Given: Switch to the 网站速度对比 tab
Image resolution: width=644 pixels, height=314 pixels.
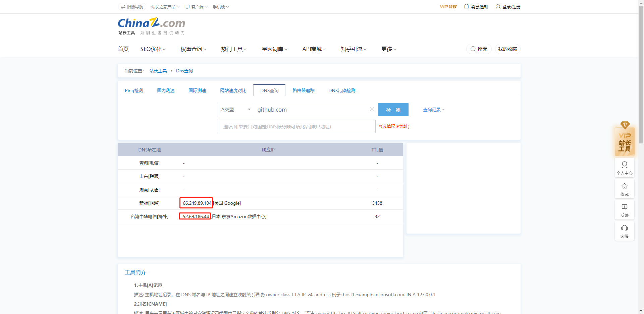Looking at the screenshot, I should 233,90.
